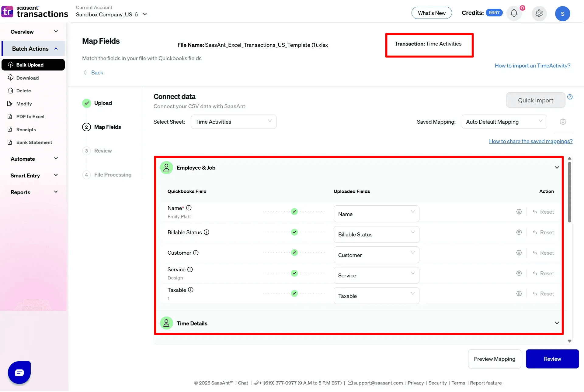Screen dimensions: 584x392
Task: Open the How to share the saved mappings link
Action: (x=530, y=141)
